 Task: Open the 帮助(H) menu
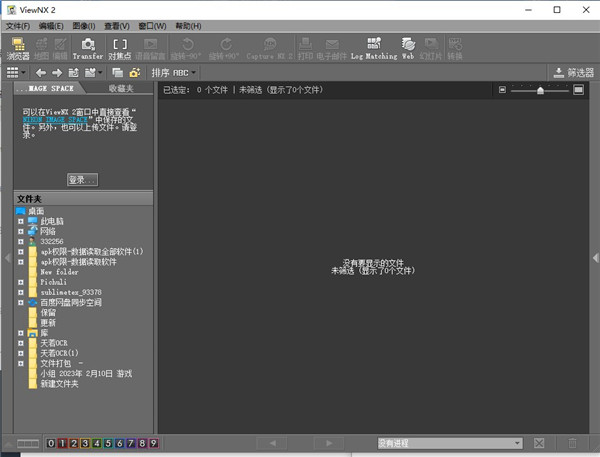click(188, 26)
